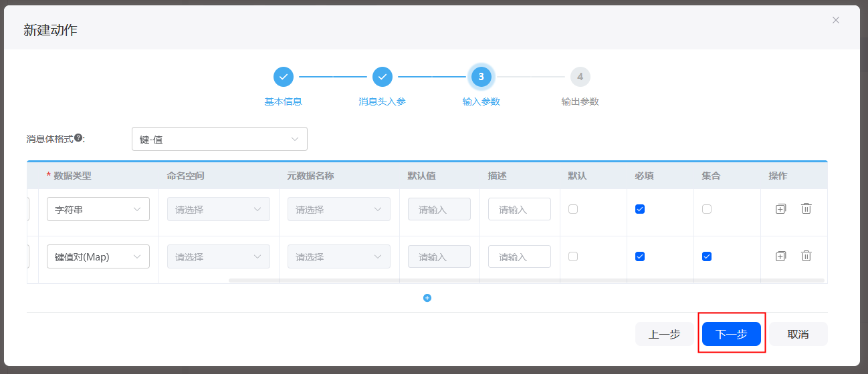
Task: Click 上一步 to go back
Action: coord(665,334)
